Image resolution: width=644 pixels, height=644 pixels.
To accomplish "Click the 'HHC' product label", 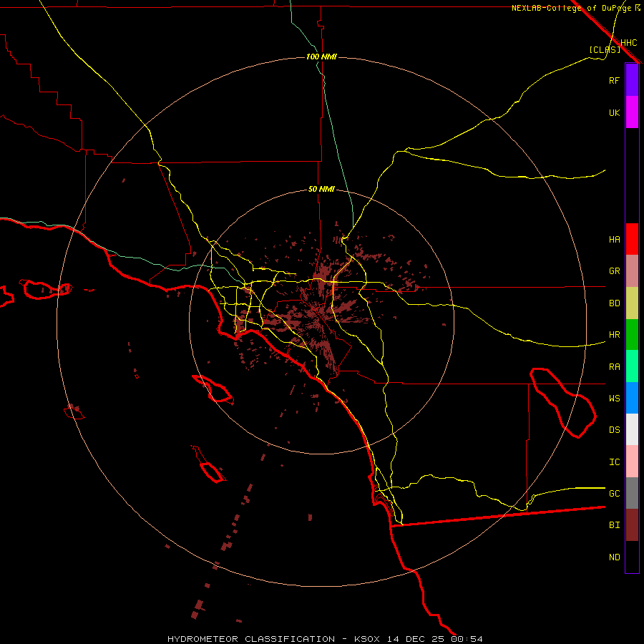I will (629, 43).
